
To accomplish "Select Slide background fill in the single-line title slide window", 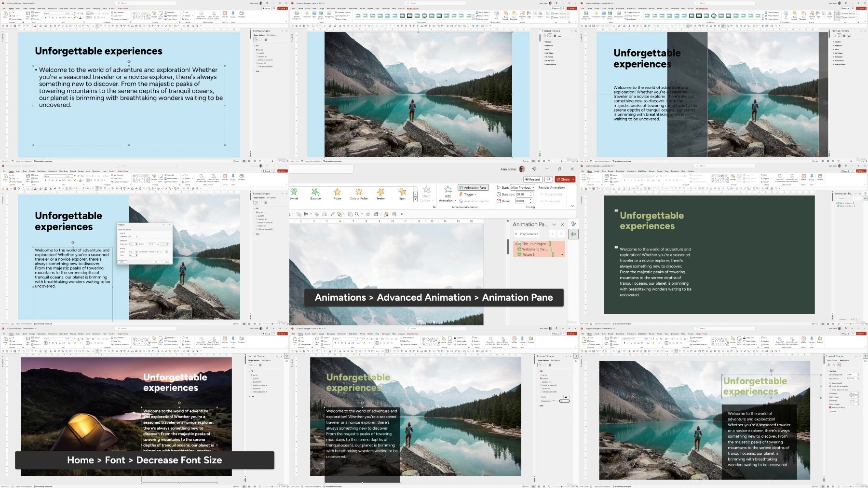I will (x=264, y=67).
